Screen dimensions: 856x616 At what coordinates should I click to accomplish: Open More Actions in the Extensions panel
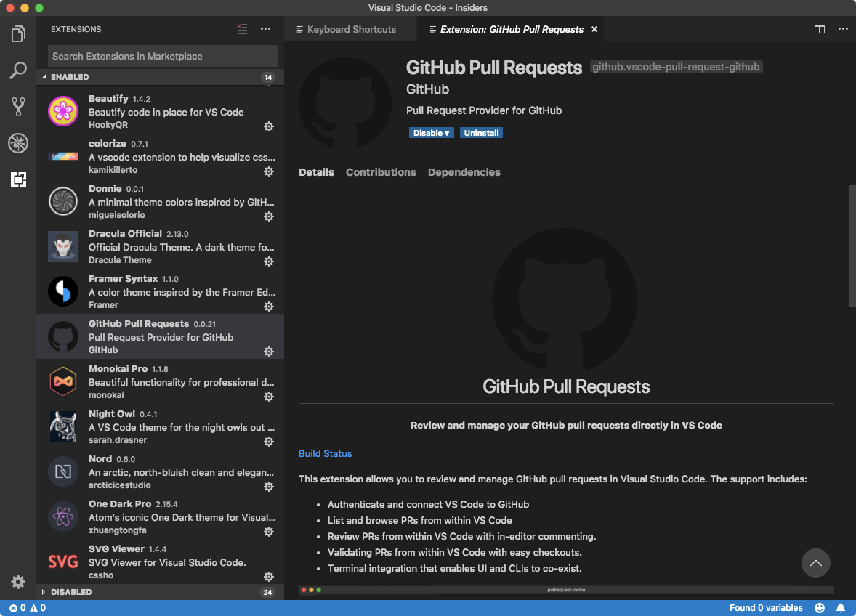[265, 29]
